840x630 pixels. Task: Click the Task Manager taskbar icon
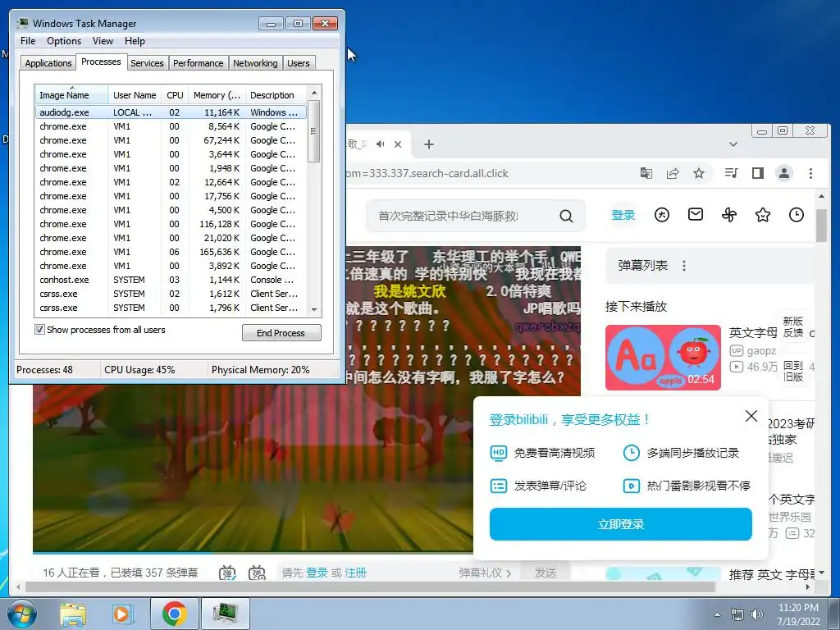(x=225, y=614)
